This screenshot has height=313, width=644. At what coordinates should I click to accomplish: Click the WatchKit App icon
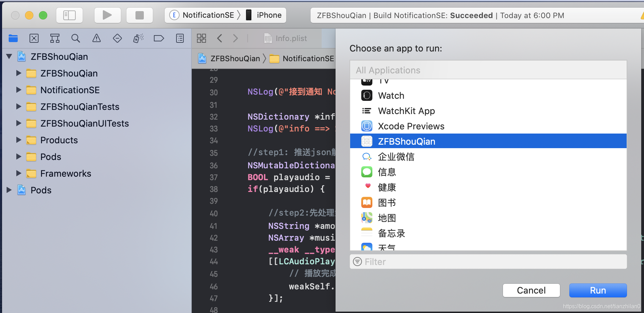(367, 111)
